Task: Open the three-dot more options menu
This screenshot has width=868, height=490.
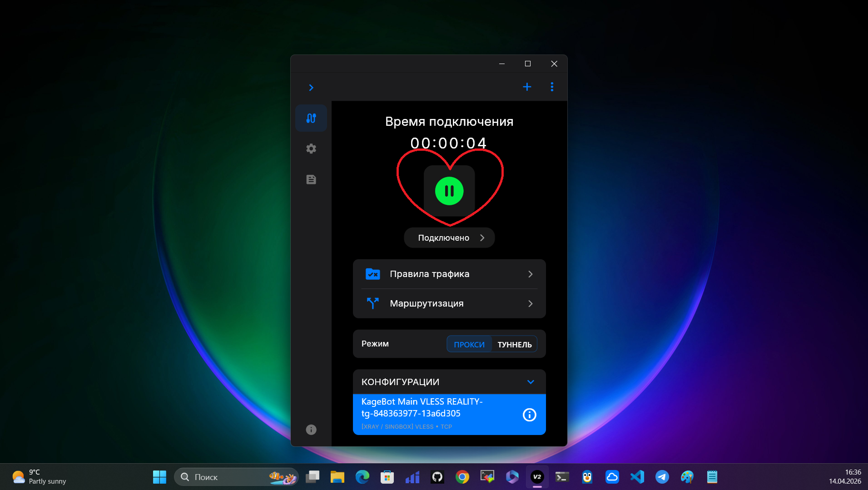Action: click(552, 87)
